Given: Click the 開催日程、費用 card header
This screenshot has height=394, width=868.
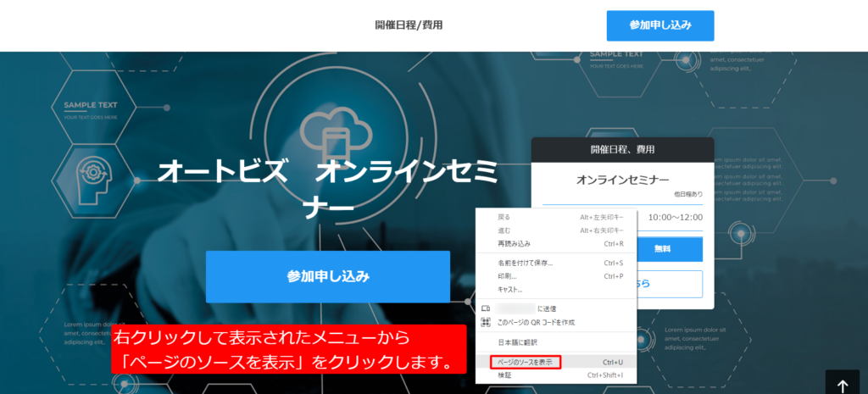Looking at the screenshot, I should pos(623,149).
